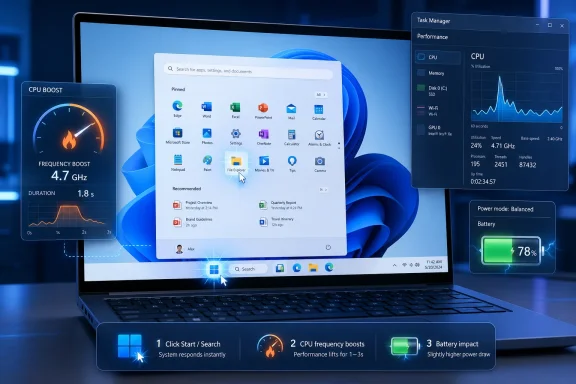
Task: Maximize the Task Manager window
Action: coord(550,25)
